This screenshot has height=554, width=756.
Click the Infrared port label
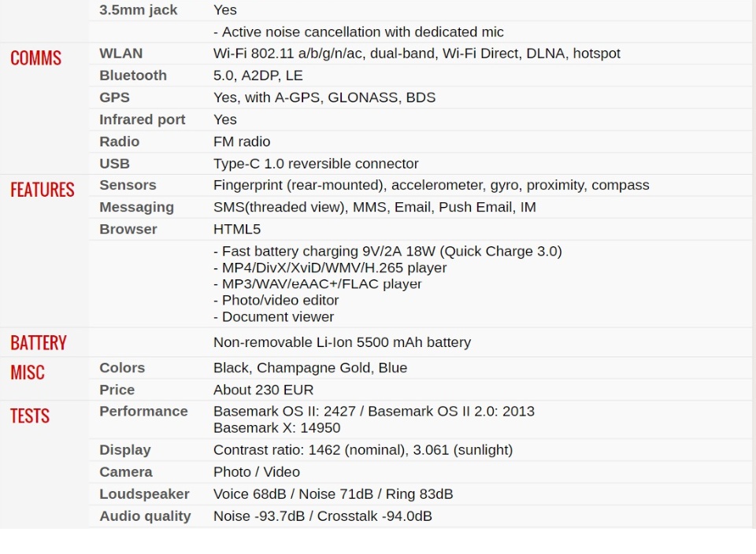pos(142,120)
